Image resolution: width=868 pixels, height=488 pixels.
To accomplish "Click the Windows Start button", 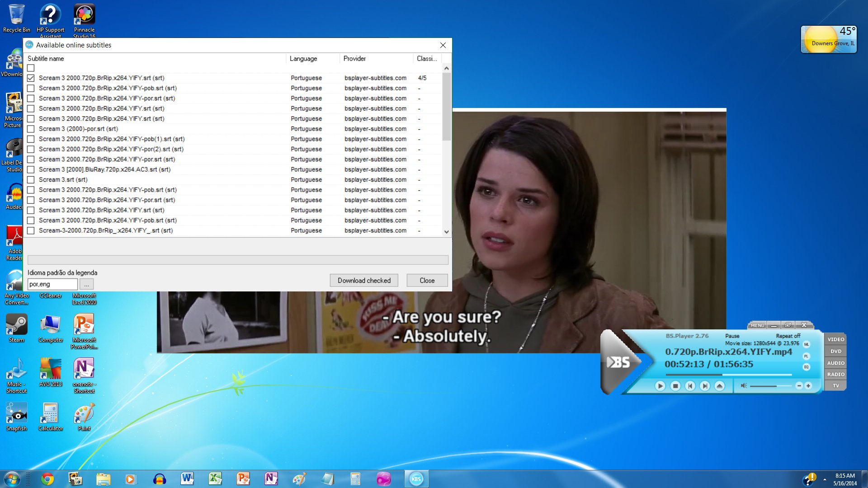I will tap(12, 479).
